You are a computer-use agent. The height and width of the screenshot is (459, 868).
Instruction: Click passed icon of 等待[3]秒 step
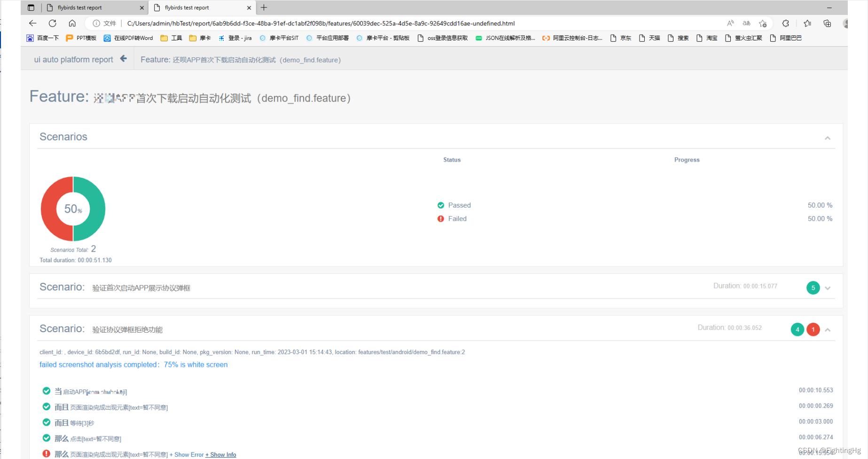[47, 422]
